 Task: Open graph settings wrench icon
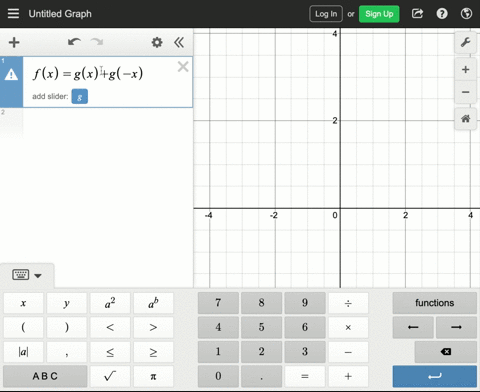(466, 43)
